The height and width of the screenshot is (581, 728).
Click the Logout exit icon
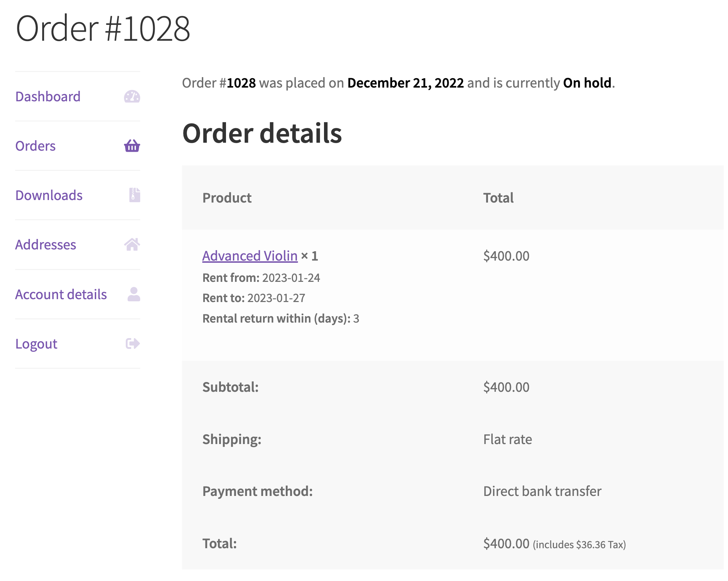click(132, 343)
